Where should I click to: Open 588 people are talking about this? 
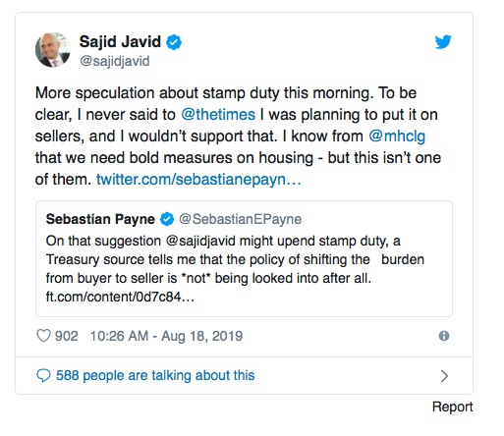coord(155,375)
